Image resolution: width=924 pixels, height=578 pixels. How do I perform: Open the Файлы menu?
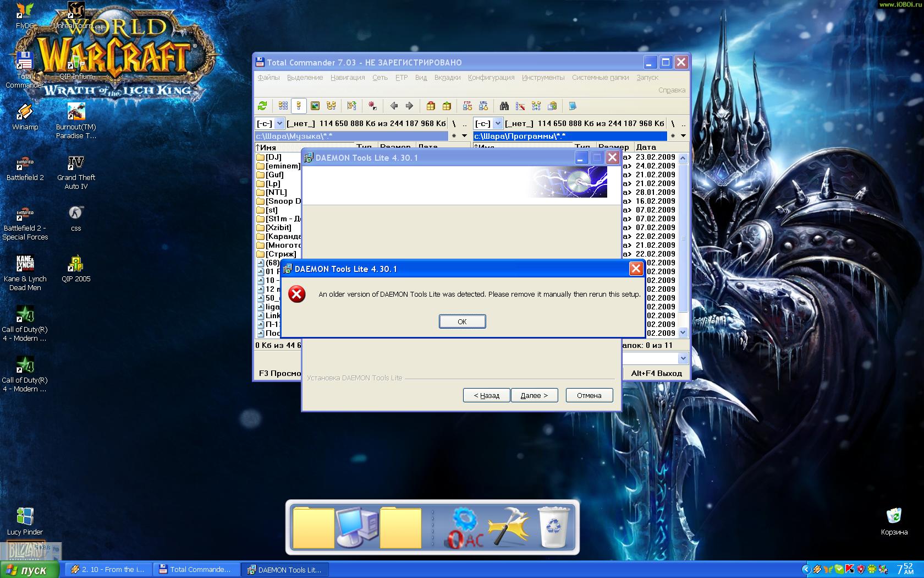pyautogui.click(x=268, y=78)
